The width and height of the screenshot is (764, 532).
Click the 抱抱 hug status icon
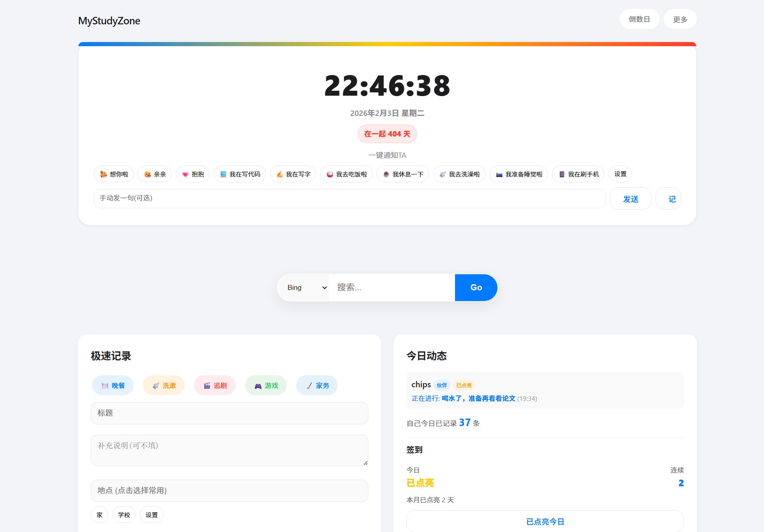[x=193, y=174]
